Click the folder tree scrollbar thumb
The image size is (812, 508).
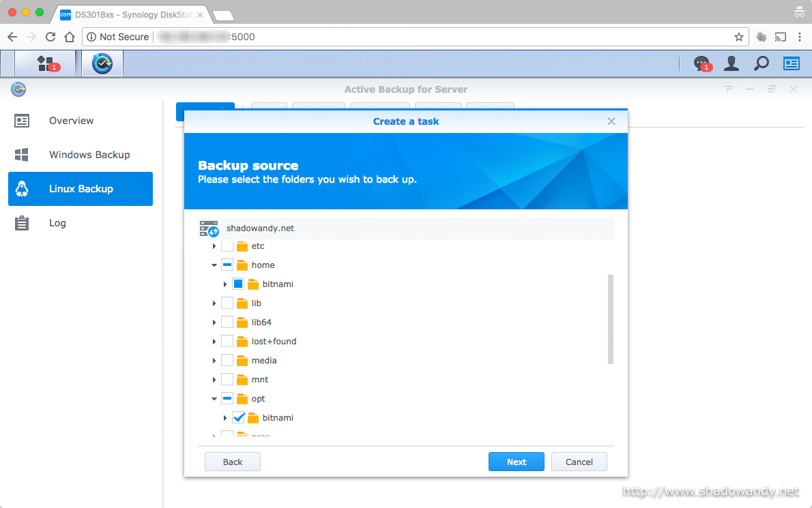coord(611,319)
